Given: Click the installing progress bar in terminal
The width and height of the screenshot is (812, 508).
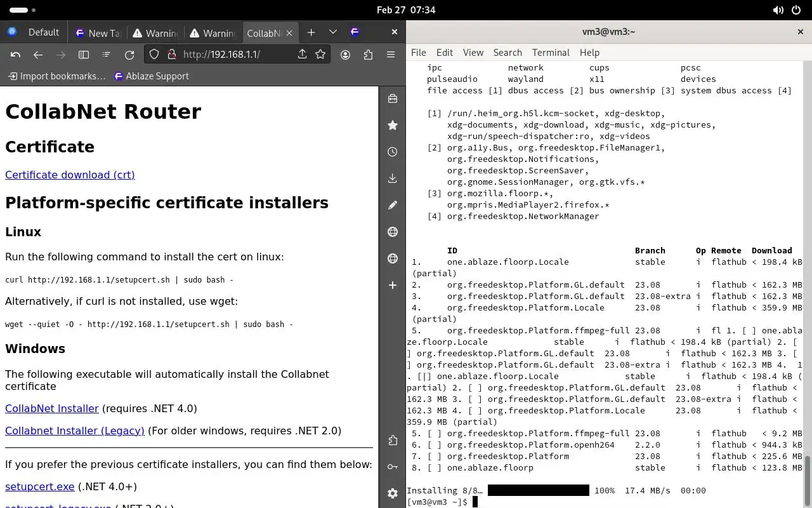Looking at the screenshot, I should [x=539, y=490].
